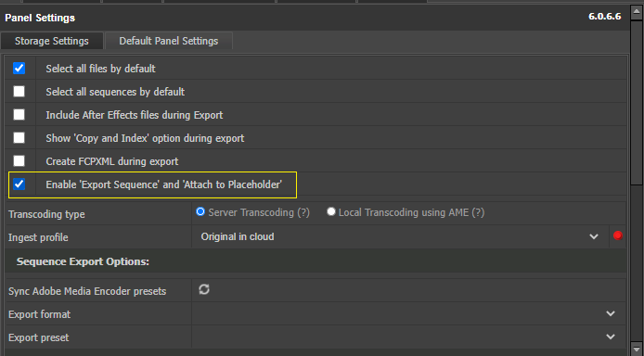This screenshot has height=356, width=644.
Task: Expand the Export format dropdown
Action: click(408, 313)
